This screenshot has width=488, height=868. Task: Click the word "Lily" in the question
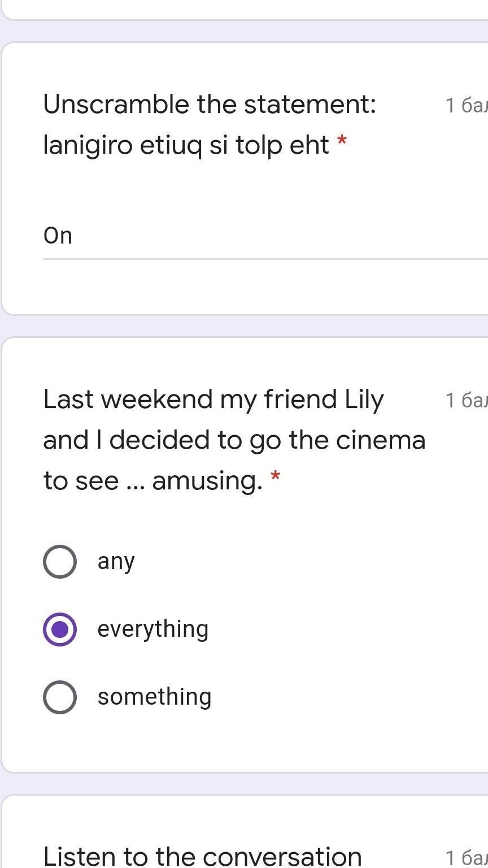pyautogui.click(x=364, y=400)
